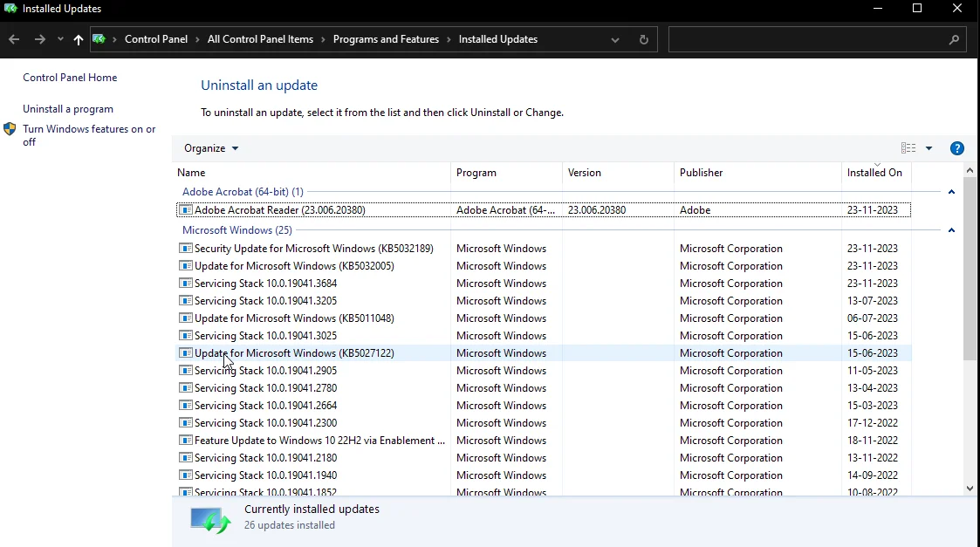Sort by the Name column header
This screenshot has width=980, height=547.
coord(312,173)
